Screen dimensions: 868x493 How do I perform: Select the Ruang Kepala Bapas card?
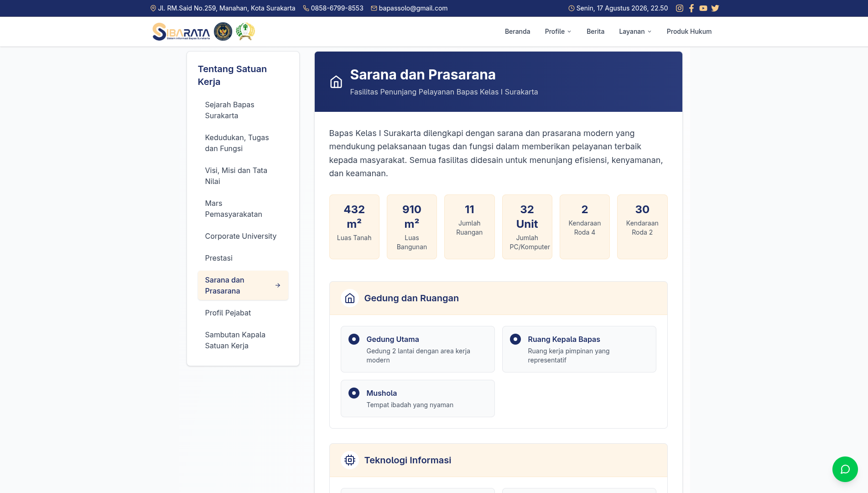pyautogui.click(x=579, y=349)
